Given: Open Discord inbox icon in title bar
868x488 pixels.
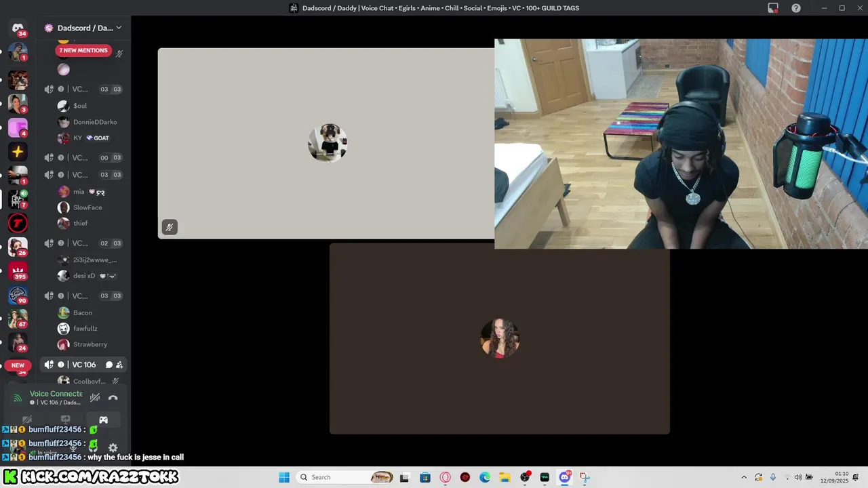Looking at the screenshot, I should (773, 8).
